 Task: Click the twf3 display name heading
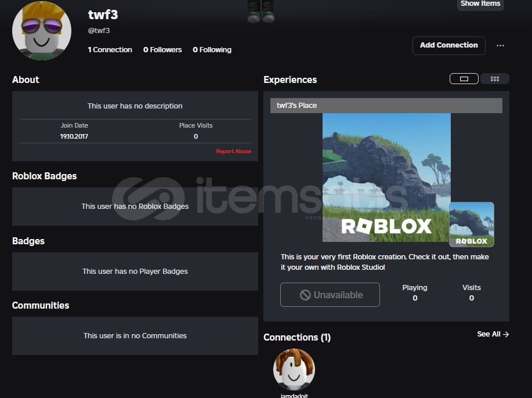pyautogui.click(x=103, y=15)
